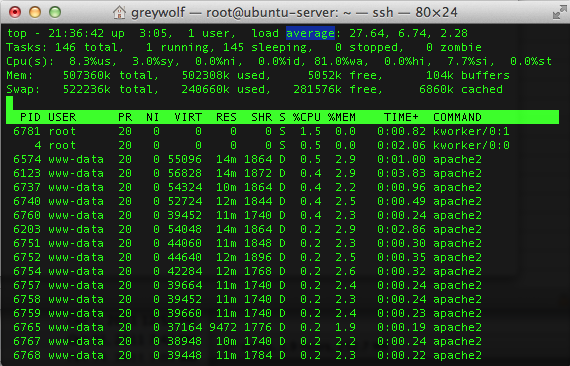
Task: Click PID 6751 in process list
Action: click(x=27, y=243)
